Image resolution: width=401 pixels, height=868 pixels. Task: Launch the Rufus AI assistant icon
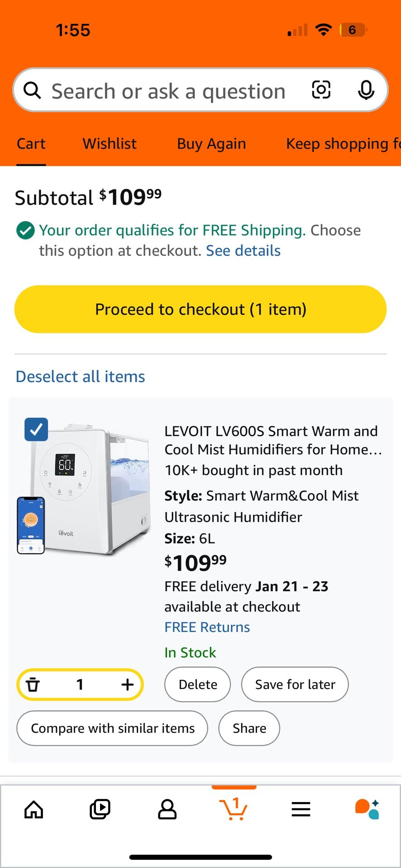click(367, 809)
